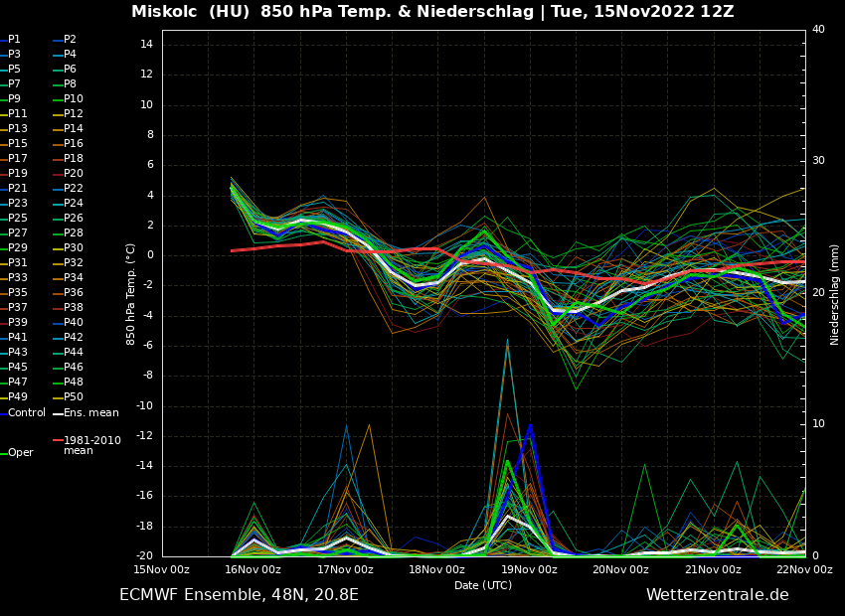Click the P25 legend entry
The image size is (845, 616).
tap(17, 219)
